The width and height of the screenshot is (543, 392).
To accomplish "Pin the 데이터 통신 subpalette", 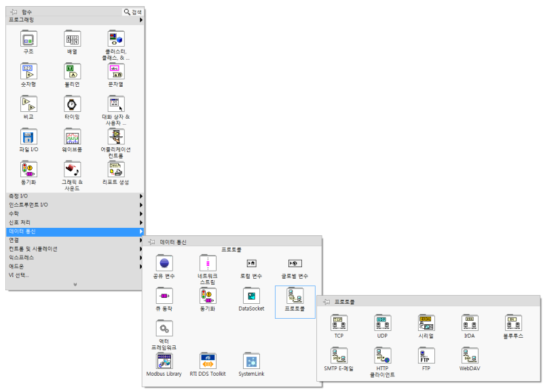I will [x=151, y=242].
